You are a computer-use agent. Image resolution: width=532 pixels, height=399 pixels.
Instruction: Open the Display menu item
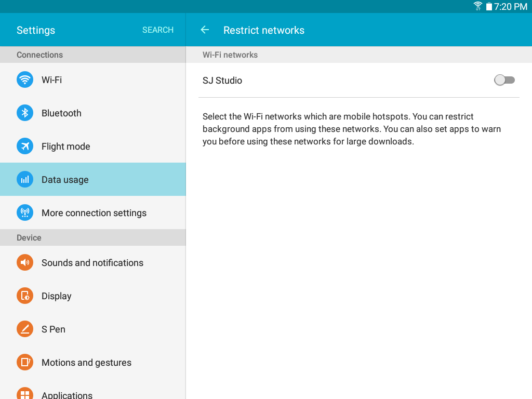tap(93, 296)
